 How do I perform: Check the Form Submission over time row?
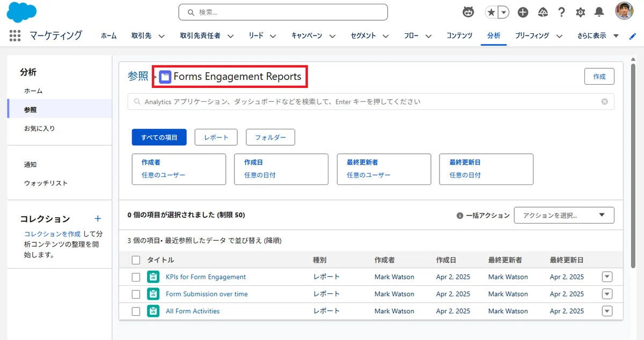[x=136, y=294]
